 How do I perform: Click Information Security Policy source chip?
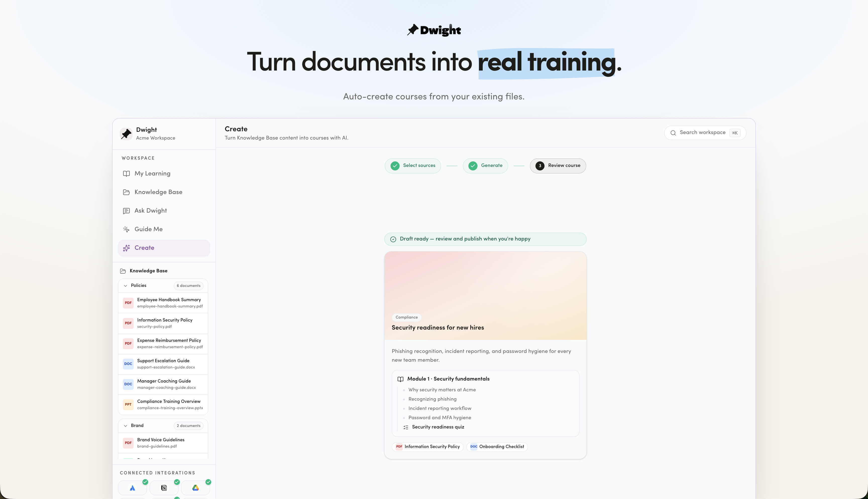(427, 447)
